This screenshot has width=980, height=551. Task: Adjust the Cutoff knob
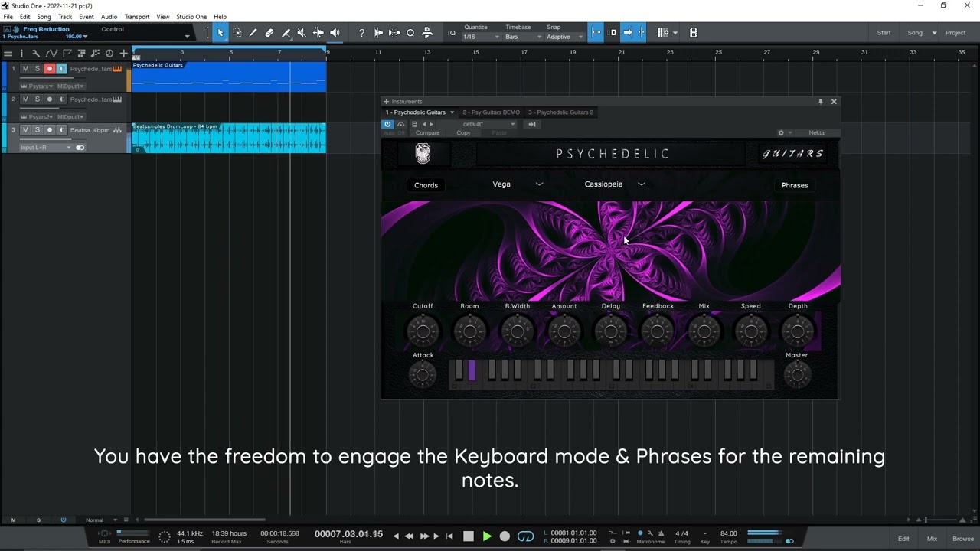[423, 331]
